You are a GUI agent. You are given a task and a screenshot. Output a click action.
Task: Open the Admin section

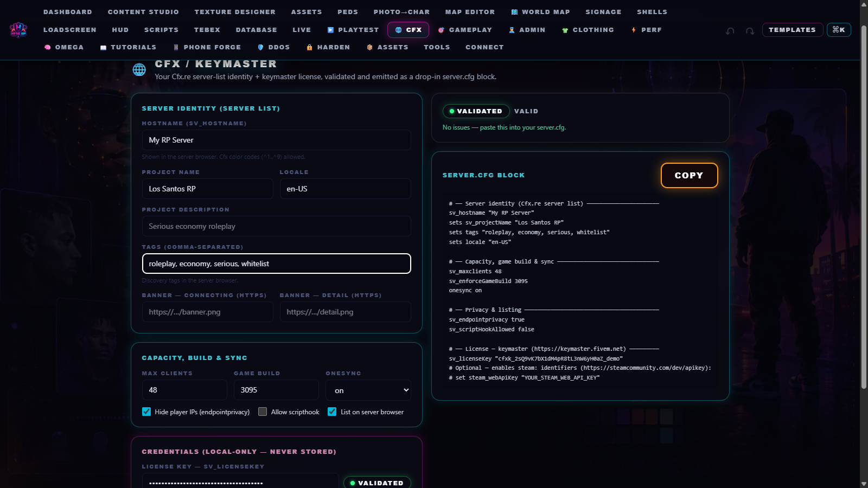pos(527,30)
